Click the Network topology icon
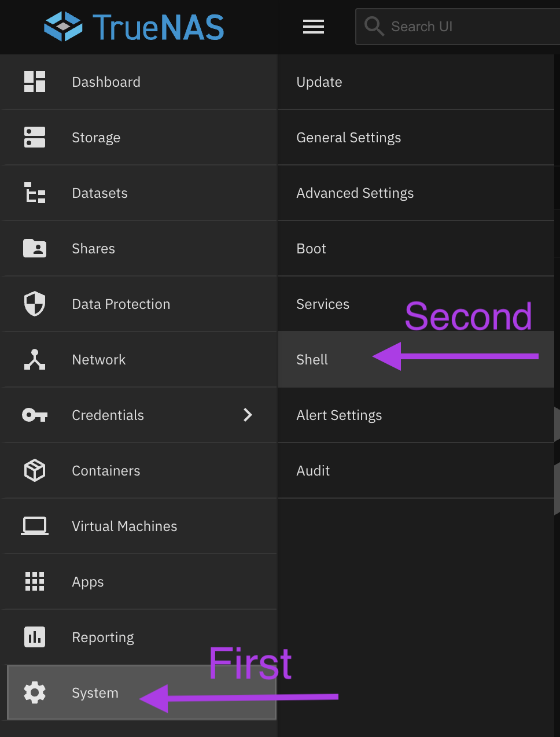560x737 pixels. click(x=35, y=359)
